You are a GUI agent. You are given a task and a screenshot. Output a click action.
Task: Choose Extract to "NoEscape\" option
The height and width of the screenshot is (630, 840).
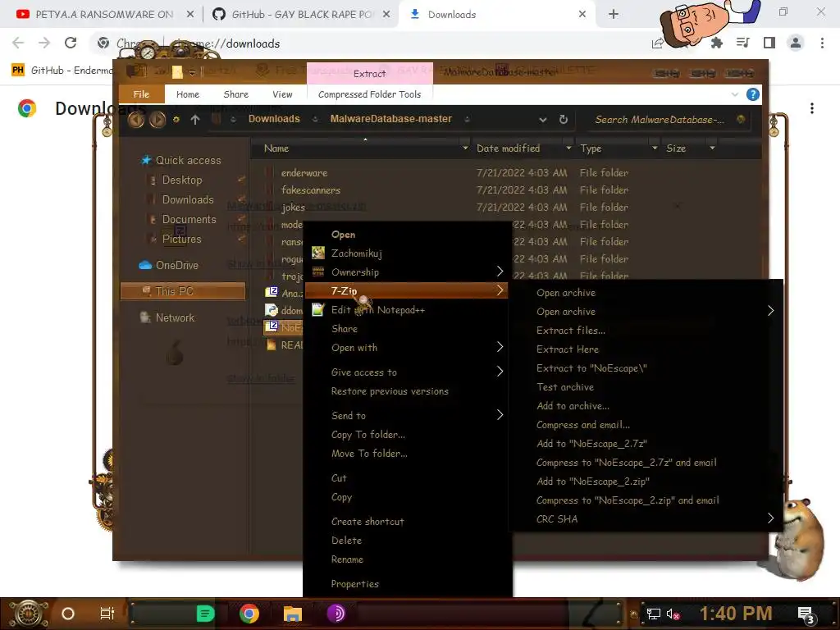591,368
